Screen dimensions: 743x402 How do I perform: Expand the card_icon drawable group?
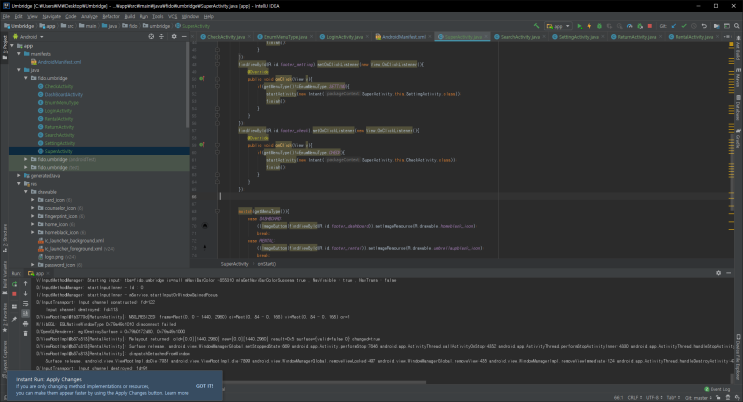[33, 200]
